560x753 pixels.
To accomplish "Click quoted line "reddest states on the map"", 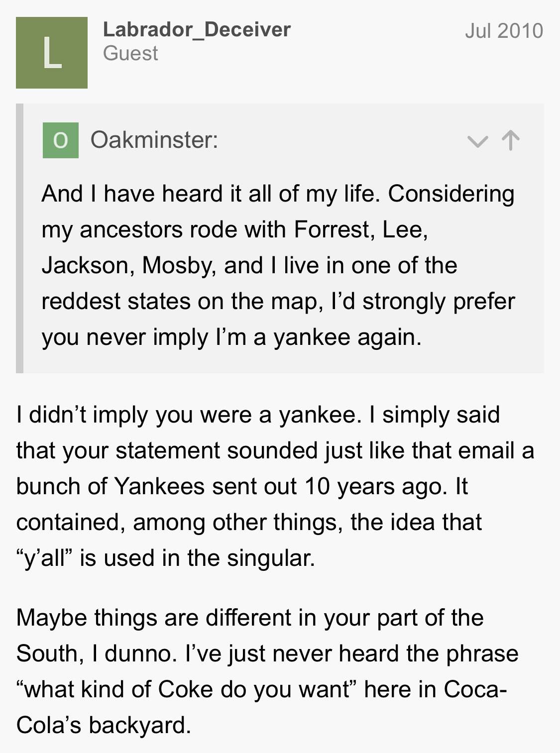I will click(x=278, y=301).
